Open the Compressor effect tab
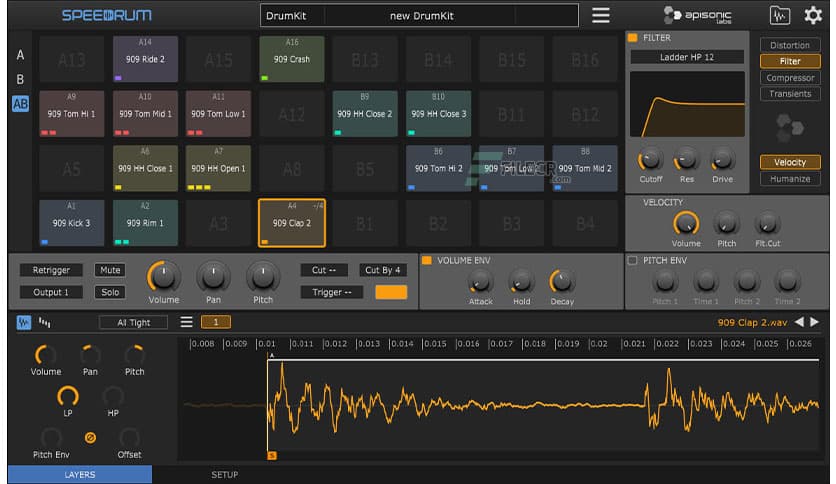The height and width of the screenshot is (484, 836). click(790, 77)
